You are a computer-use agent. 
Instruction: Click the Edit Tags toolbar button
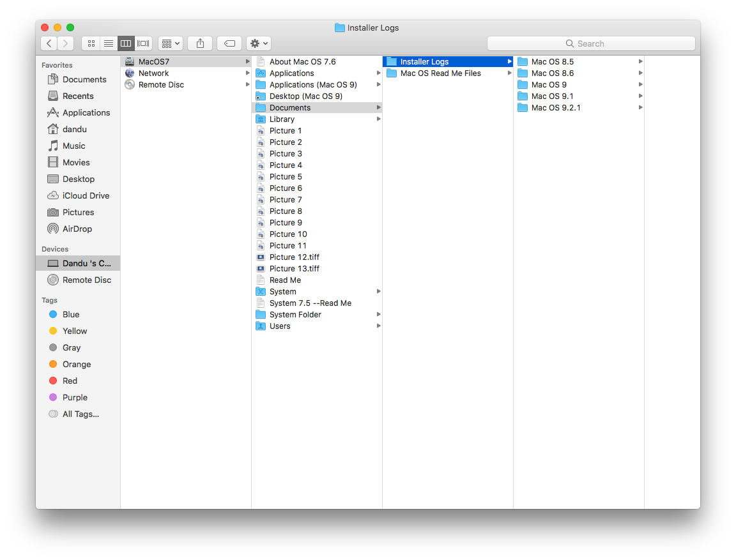(x=229, y=43)
